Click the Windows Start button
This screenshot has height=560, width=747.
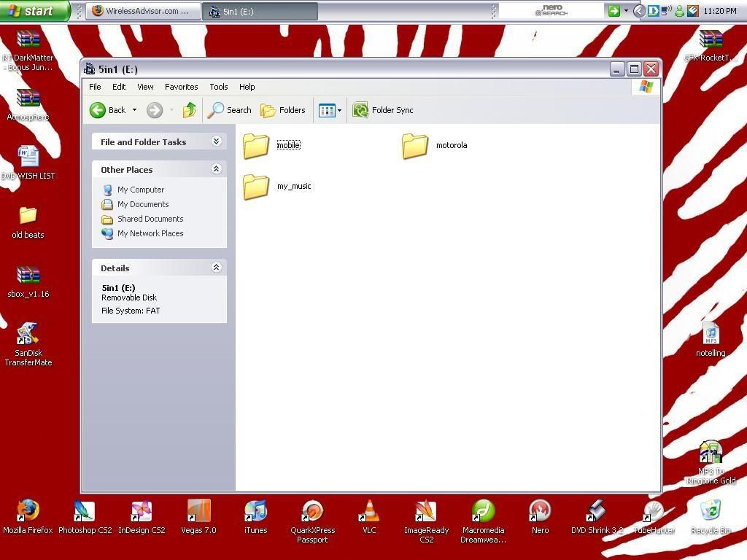pos(34,11)
